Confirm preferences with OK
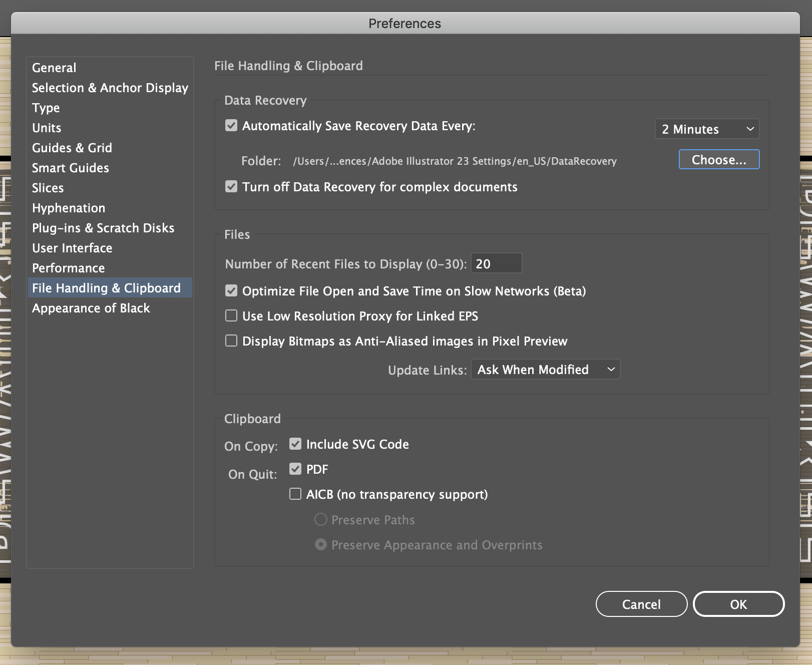The width and height of the screenshot is (812, 665). (x=738, y=604)
